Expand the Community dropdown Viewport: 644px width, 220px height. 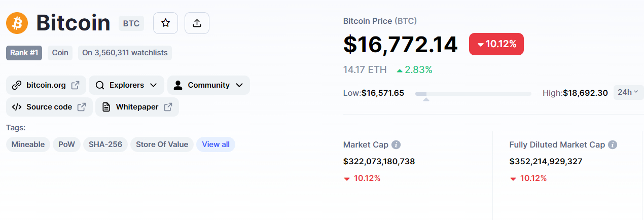click(x=208, y=85)
